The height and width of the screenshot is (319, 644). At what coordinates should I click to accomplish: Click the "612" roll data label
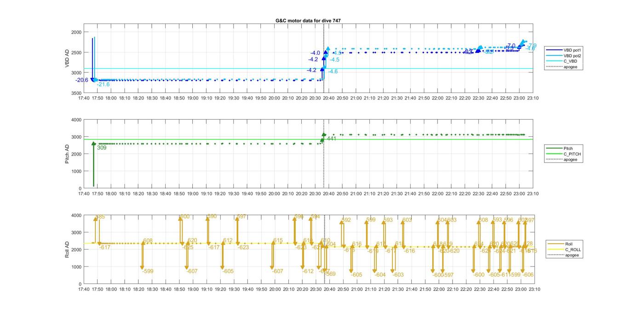tap(228, 241)
